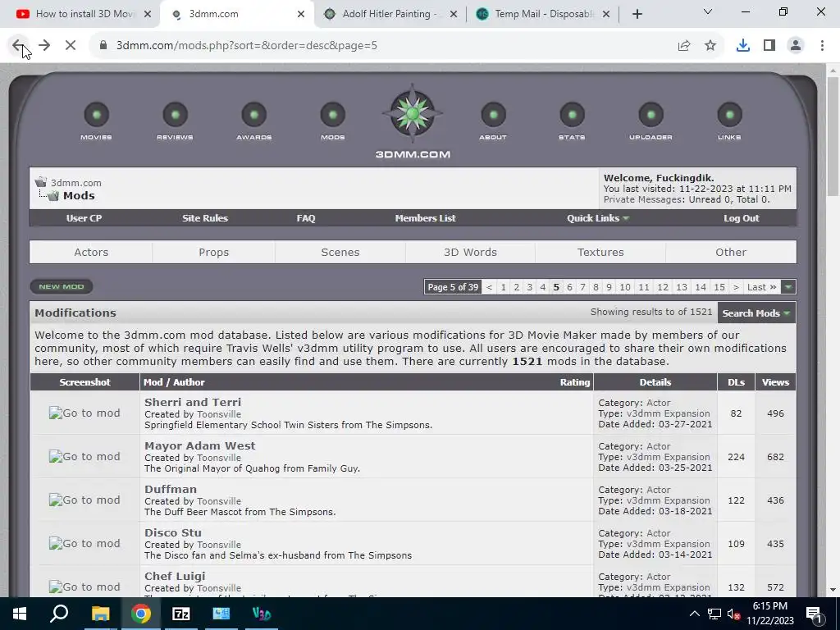
Task: Open File Explorer from the taskbar
Action: 100,614
